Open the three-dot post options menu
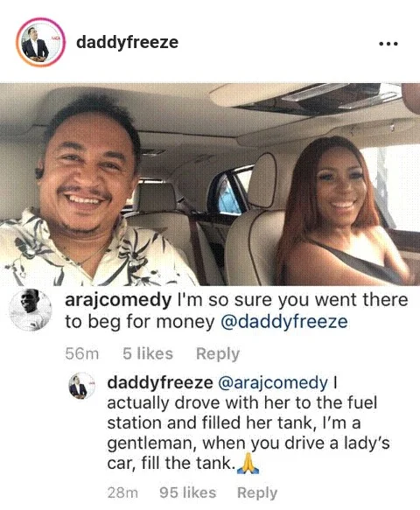Screen dimensions: 420x510 (388, 44)
